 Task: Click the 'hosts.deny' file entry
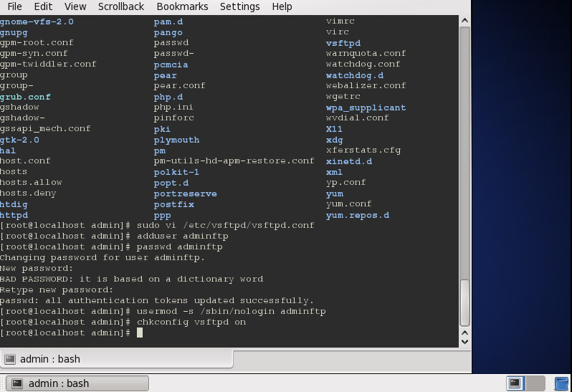[x=28, y=193]
